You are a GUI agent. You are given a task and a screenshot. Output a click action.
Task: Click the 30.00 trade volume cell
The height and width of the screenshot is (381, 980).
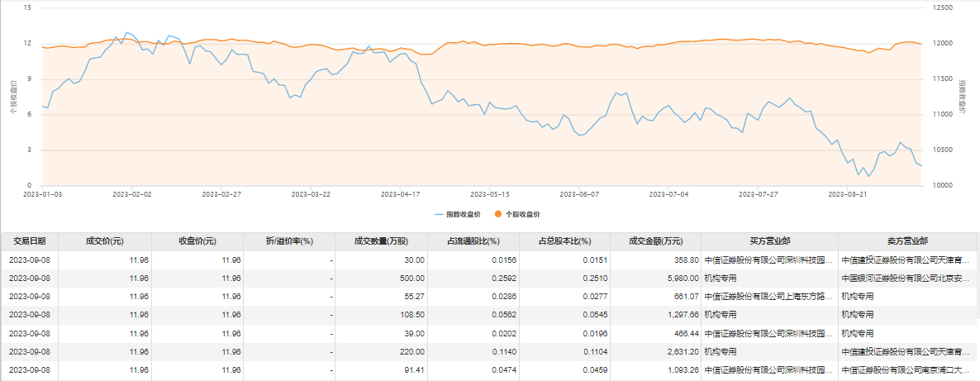[381, 260]
